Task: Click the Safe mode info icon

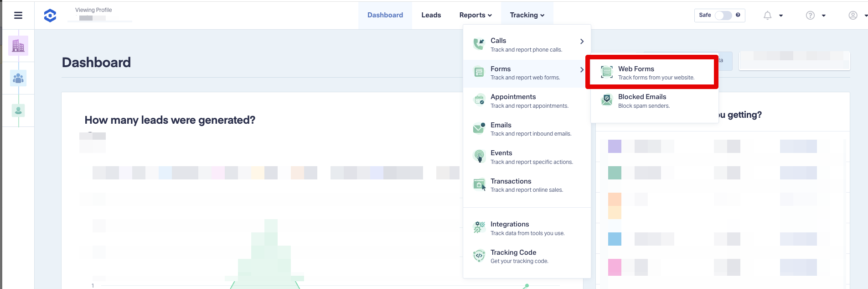Action: pyautogui.click(x=738, y=15)
